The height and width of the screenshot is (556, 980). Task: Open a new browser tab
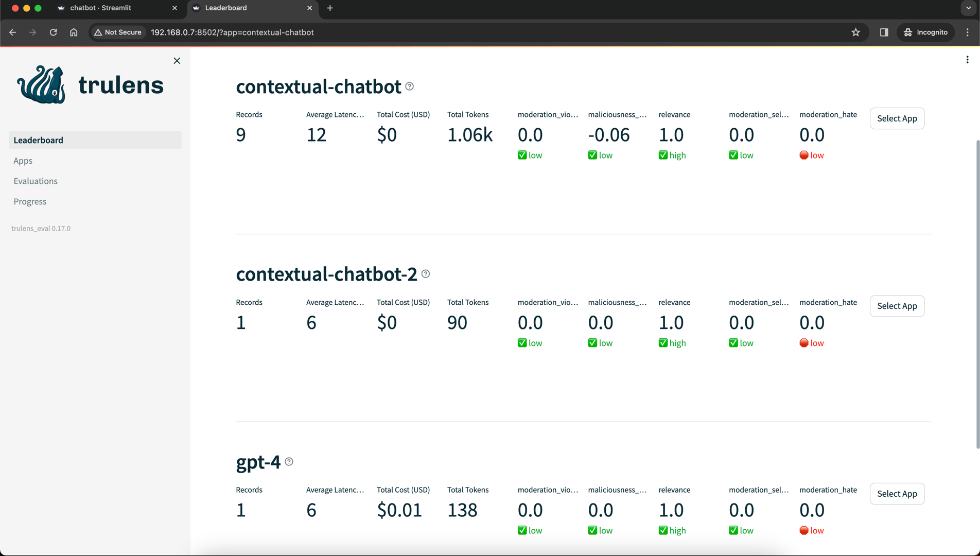pos(330,8)
